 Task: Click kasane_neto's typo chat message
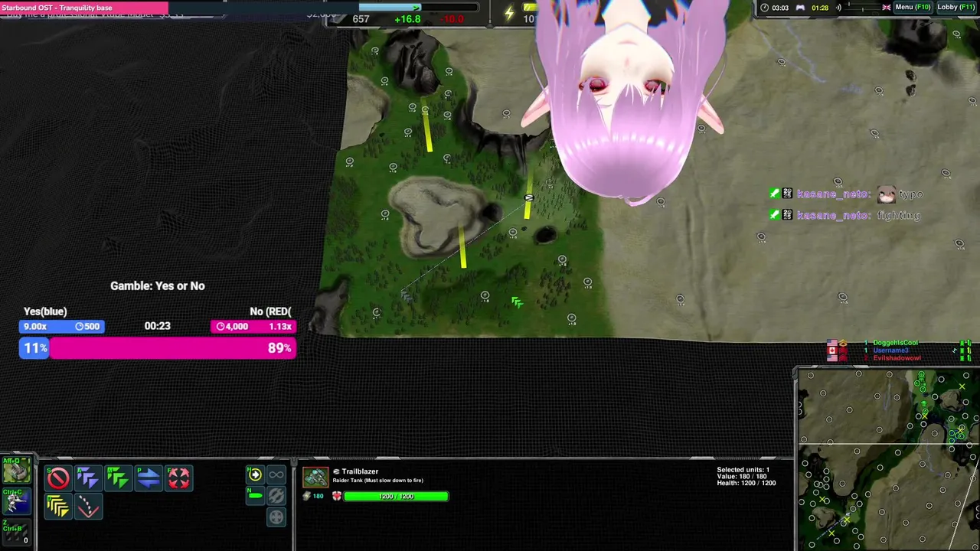(848, 194)
